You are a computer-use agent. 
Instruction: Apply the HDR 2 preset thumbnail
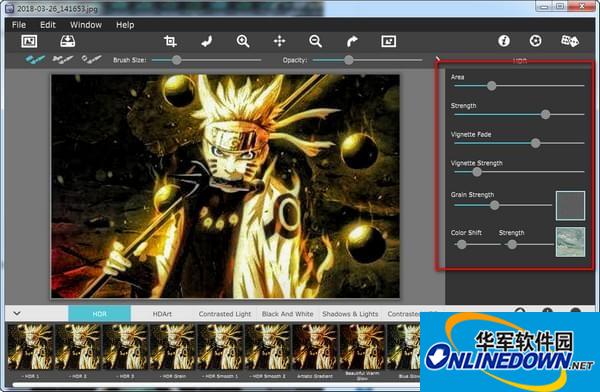78,347
